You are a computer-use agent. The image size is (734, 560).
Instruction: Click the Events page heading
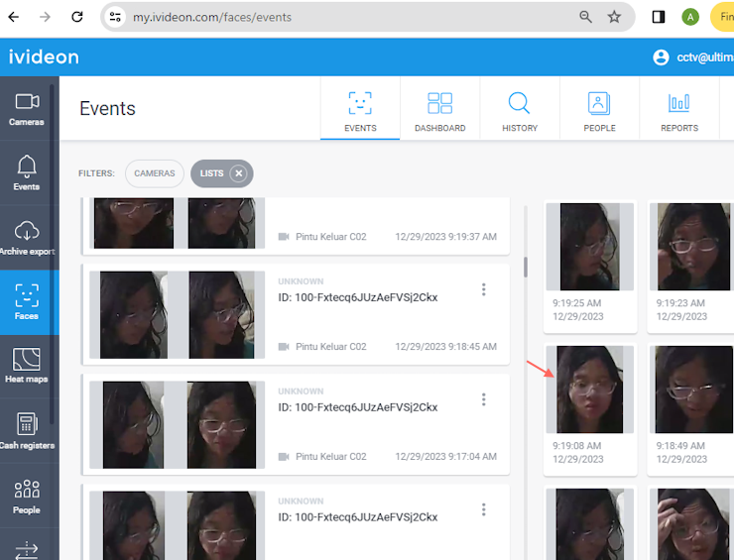tap(108, 109)
